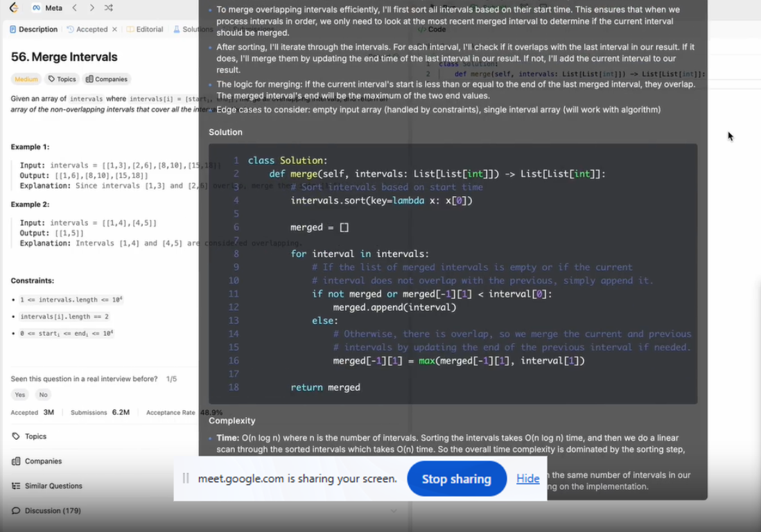Click the Solution heading in the overlay

point(226,132)
